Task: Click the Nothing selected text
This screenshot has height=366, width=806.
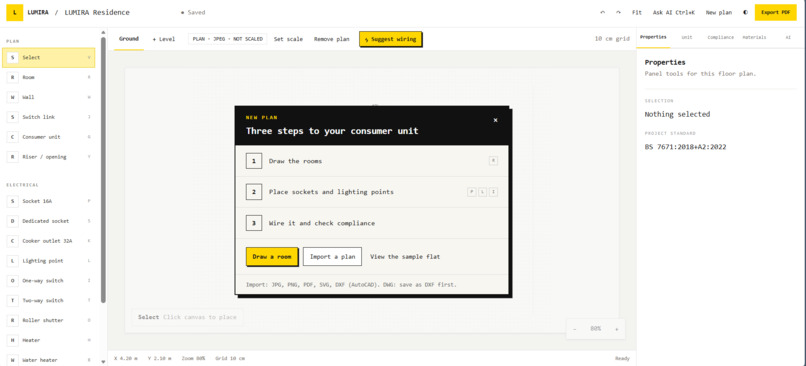Action: pos(677,114)
